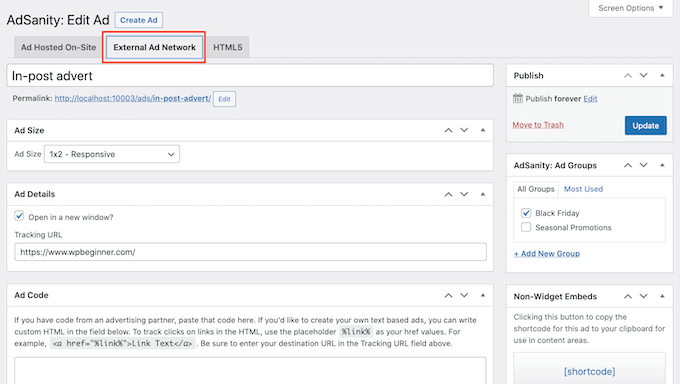Move Non-Widget Embeds panel down

644,296
